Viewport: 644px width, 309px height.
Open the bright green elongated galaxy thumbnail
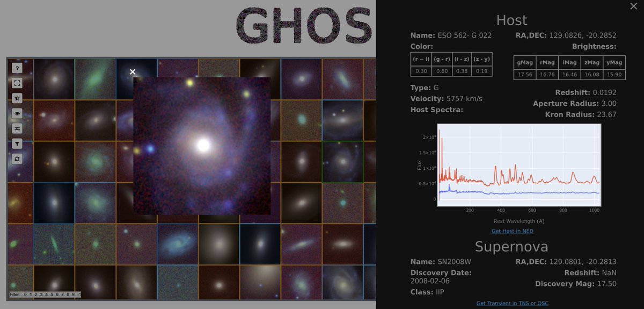click(96, 78)
